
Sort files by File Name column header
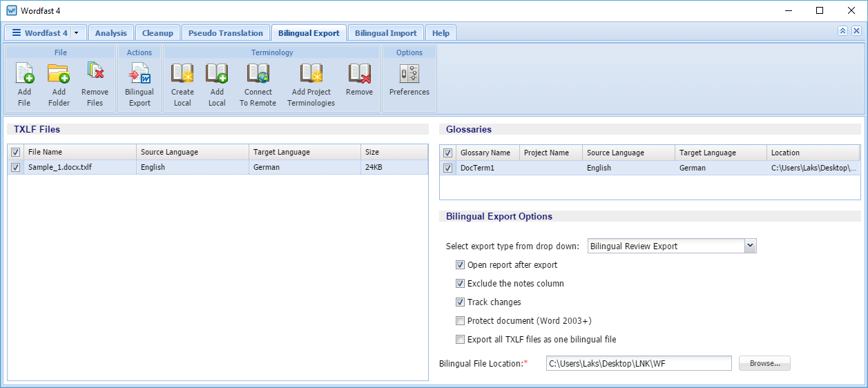click(80, 152)
